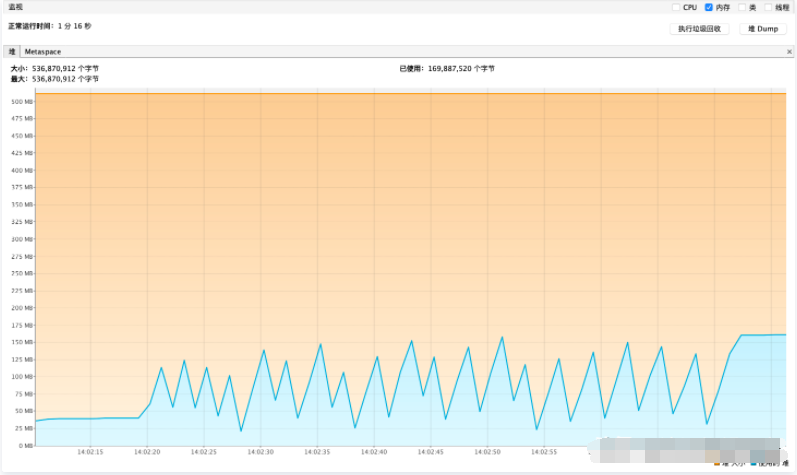The height and width of the screenshot is (475, 797).
Task: Click the 325 MB y-axis label
Action: tap(22, 221)
